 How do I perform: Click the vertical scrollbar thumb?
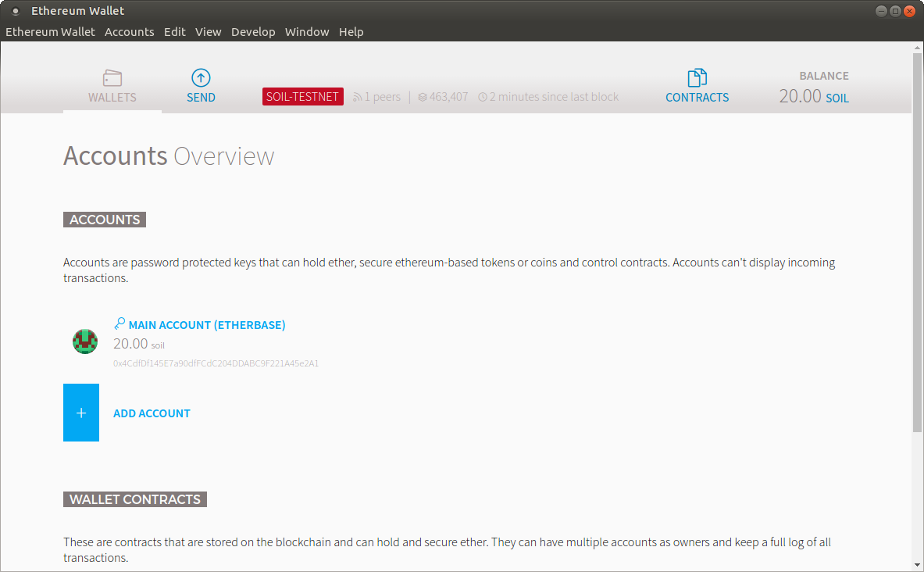(917, 242)
